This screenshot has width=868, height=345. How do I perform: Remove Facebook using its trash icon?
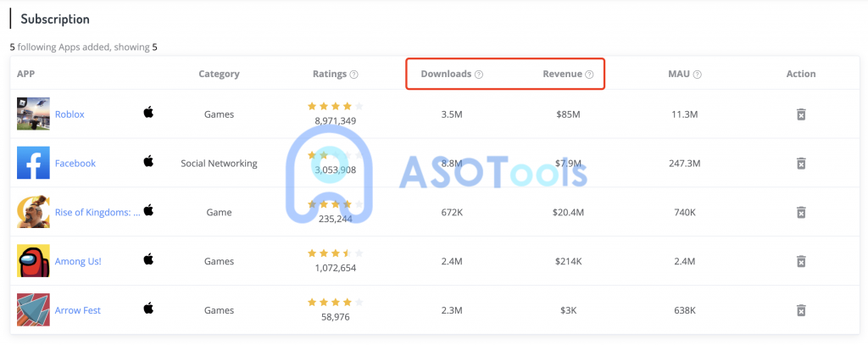(800, 164)
